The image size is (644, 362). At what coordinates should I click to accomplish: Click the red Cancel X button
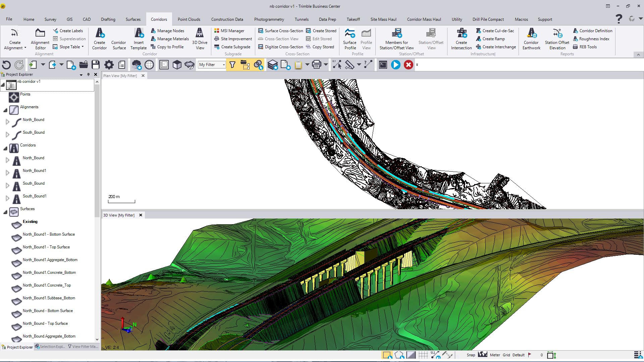coord(408,65)
